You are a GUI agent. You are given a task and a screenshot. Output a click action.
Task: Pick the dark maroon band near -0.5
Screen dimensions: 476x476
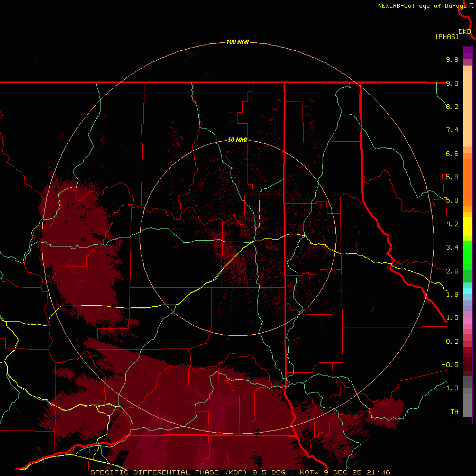tap(467, 361)
